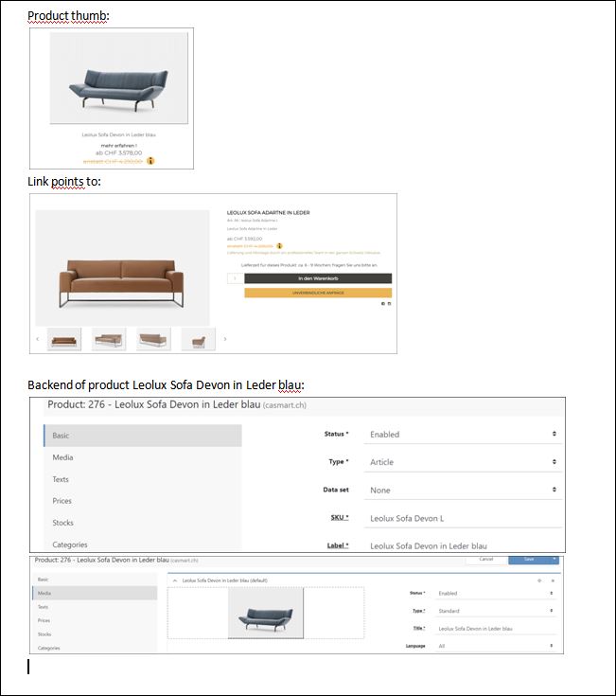Open the media Type dropdown showing Standard
This screenshot has width=616, height=696.
pyautogui.click(x=496, y=611)
